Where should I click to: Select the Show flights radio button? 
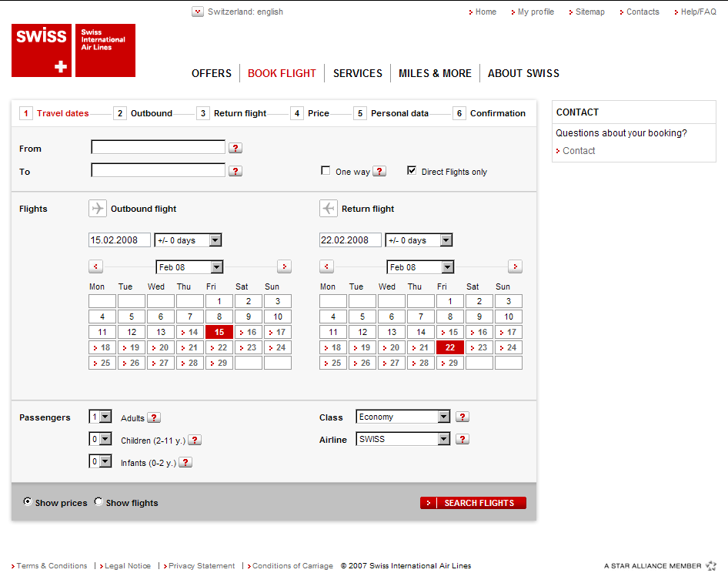[x=99, y=501]
